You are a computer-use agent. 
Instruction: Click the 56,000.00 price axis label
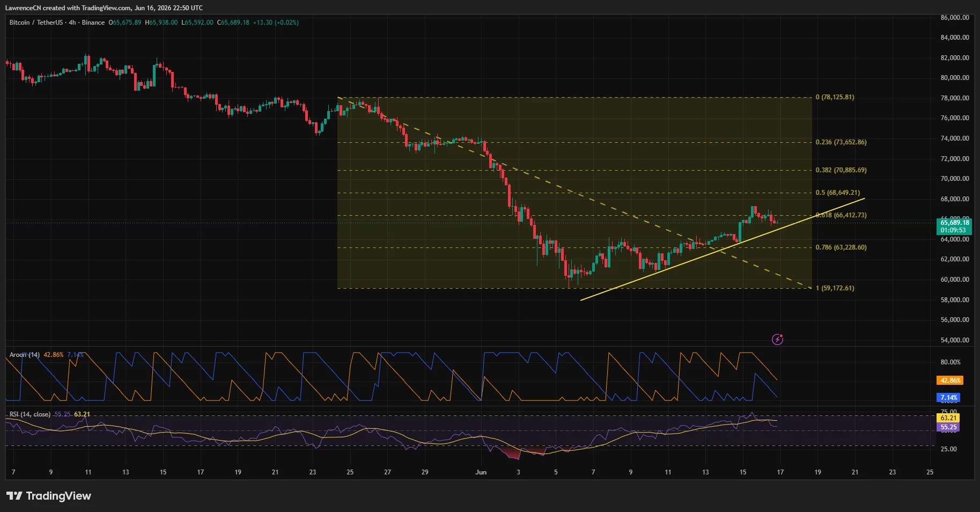tap(955, 320)
